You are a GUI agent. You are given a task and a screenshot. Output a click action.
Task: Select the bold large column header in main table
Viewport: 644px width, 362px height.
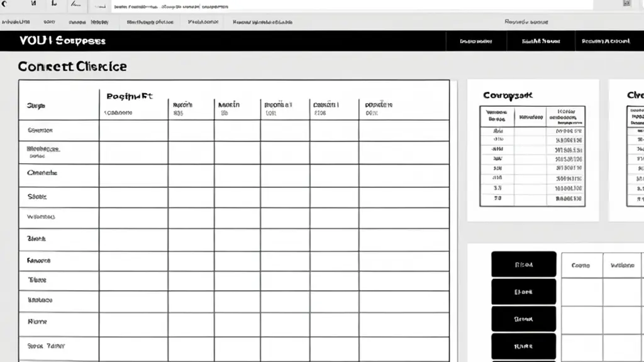130,96
